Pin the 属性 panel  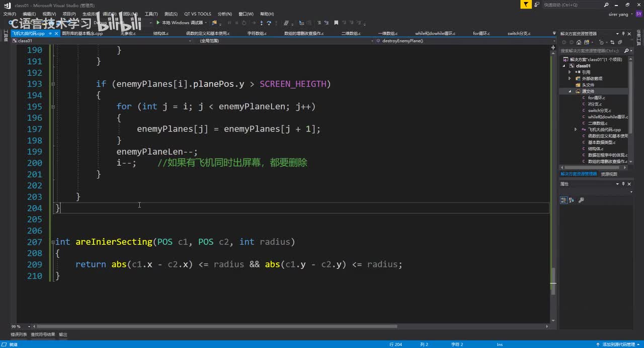[624, 184]
